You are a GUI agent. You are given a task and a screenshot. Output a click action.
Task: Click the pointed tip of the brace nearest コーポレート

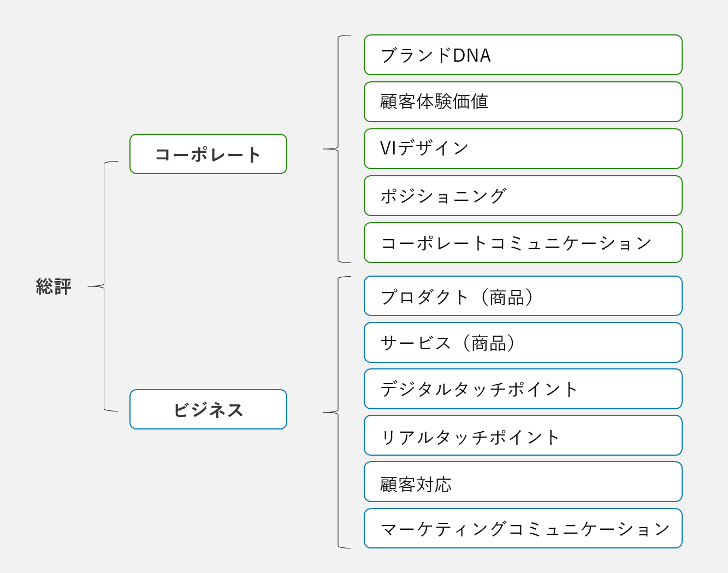pos(325,149)
